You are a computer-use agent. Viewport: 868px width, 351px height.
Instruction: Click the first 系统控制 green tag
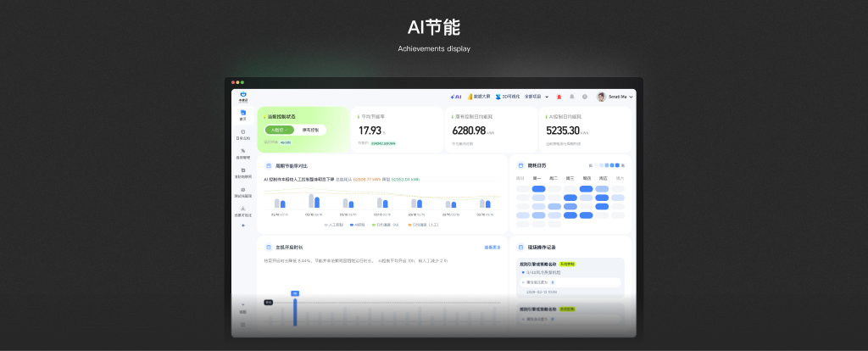567,264
